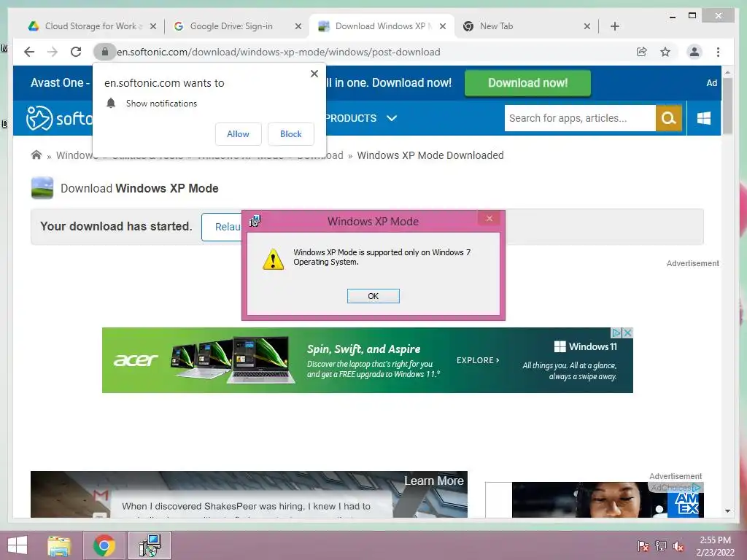Click the Windows XP Mode Downloaded breadcrumb

point(430,155)
